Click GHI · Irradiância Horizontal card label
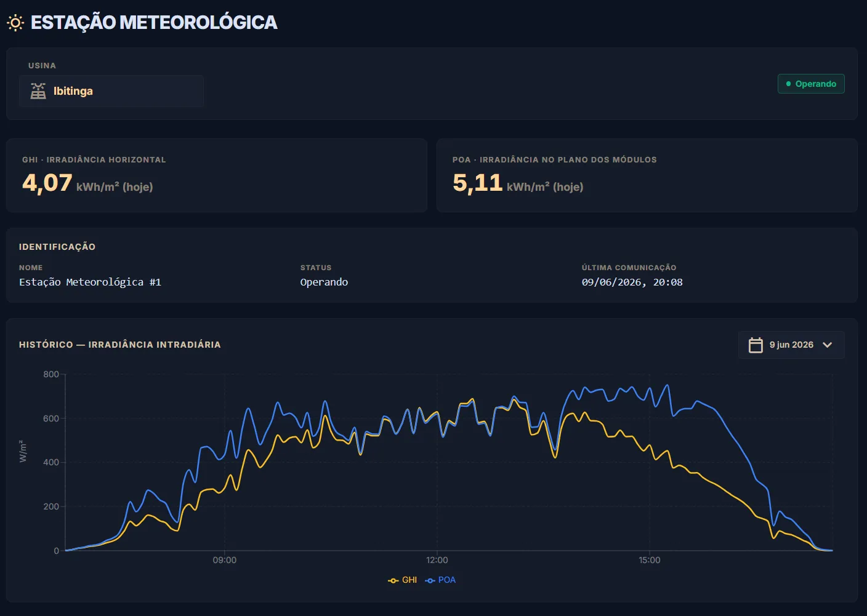Image resolution: width=867 pixels, height=616 pixels. (x=94, y=159)
